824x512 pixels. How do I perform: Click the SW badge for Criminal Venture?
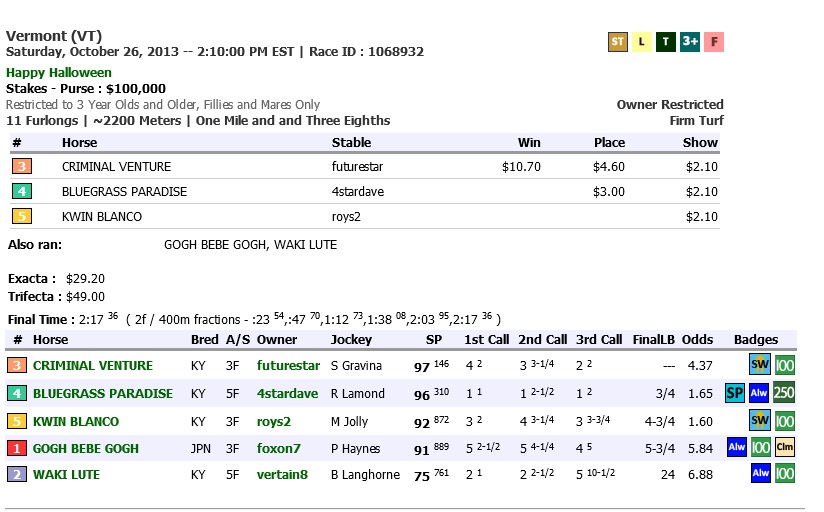point(760,366)
